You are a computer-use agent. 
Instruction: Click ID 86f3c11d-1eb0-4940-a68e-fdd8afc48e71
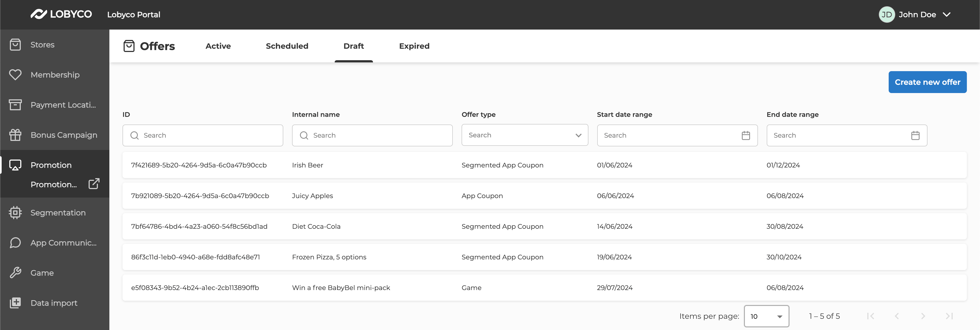(x=195, y=257)
